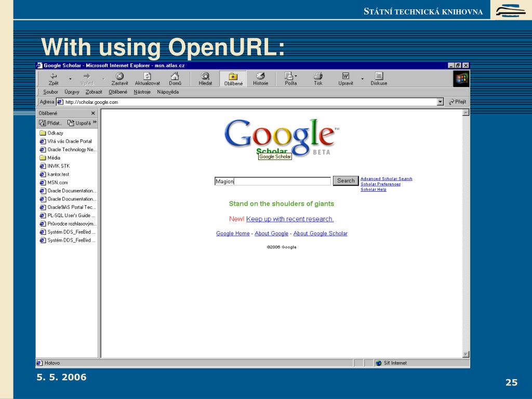Open the Nástroje menu
The height and width of the screenshot is (399, 532).
pyautogui.click(x=142, y=92)
